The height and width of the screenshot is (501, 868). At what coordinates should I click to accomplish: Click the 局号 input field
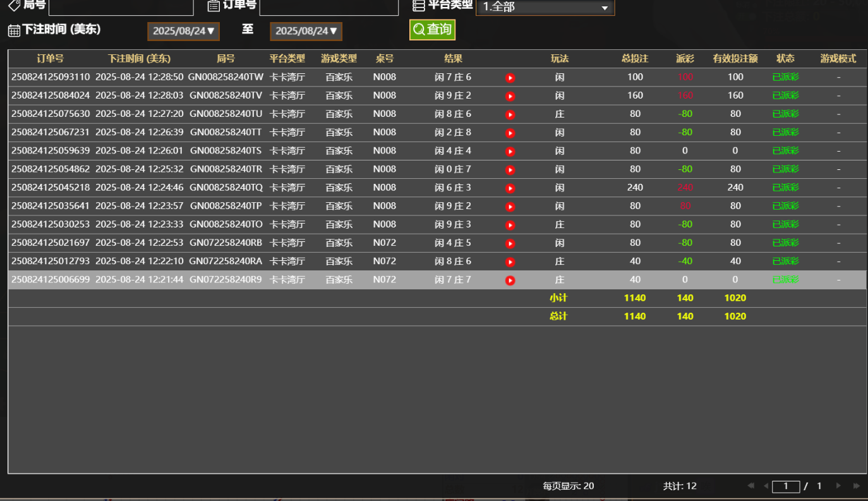click(121, 7)
